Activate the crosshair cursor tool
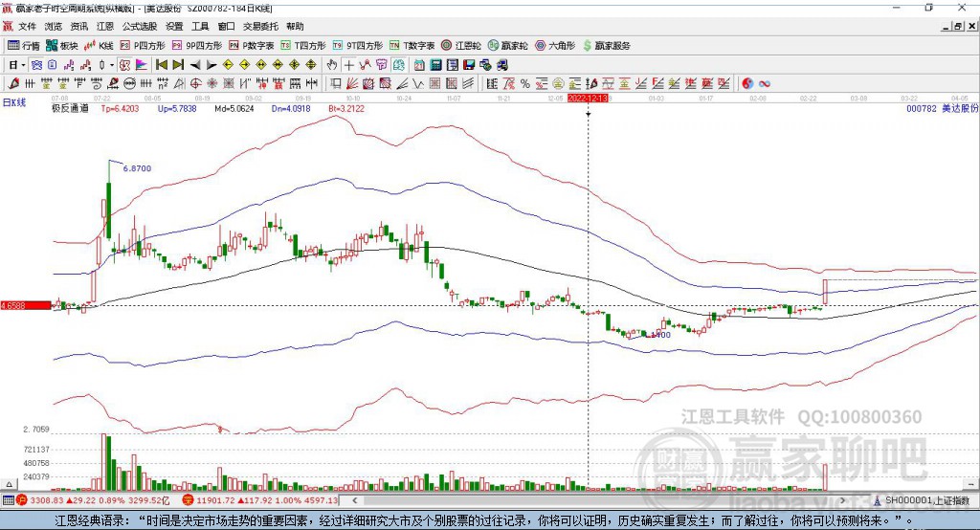Viewport: 980px width, 530px height. [x=348, y=65]
